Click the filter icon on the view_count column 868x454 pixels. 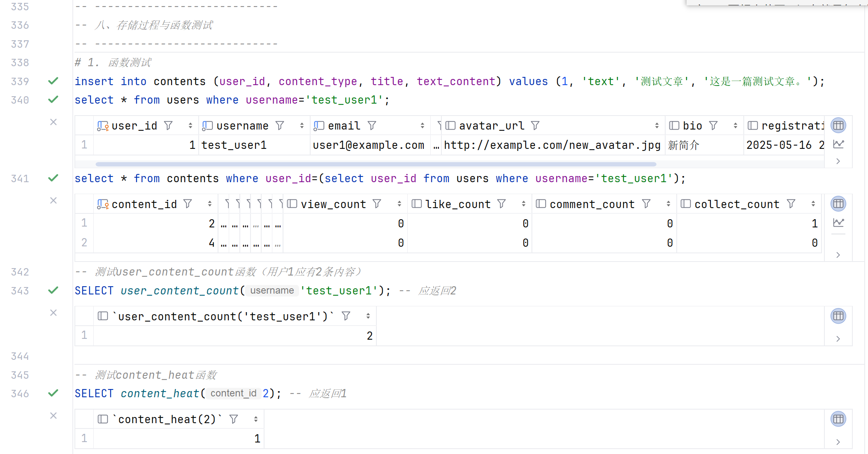coord(377,204)
